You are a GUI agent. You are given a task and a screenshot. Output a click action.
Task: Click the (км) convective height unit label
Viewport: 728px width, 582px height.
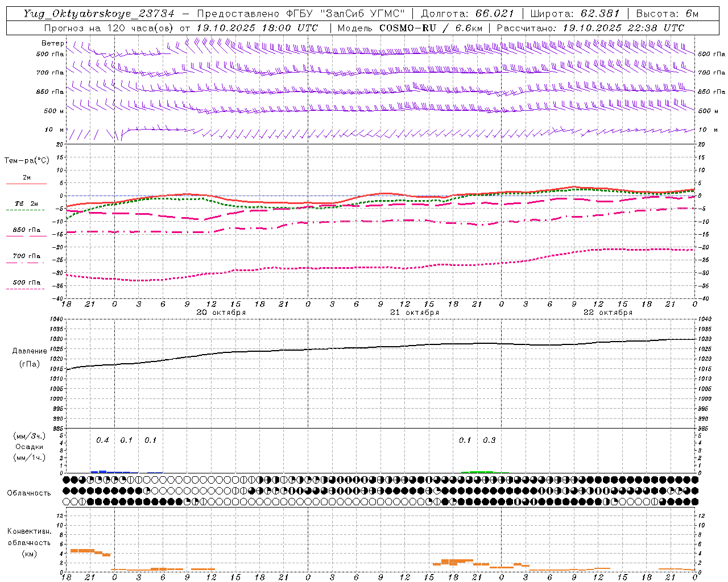tap(29, 554)
